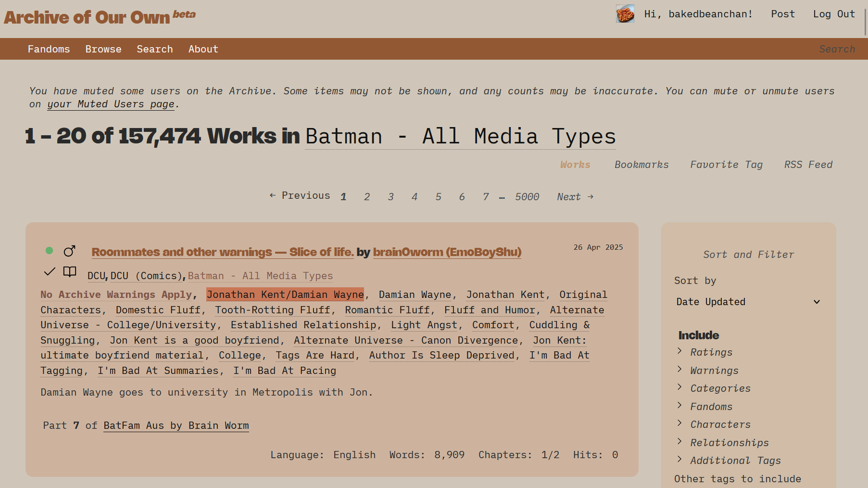This screenshot has height=488, width=868.
Task: Click highlighted Jonathan Kent/Damian Wayne relationship tag
Action: [x=285, y=295]
